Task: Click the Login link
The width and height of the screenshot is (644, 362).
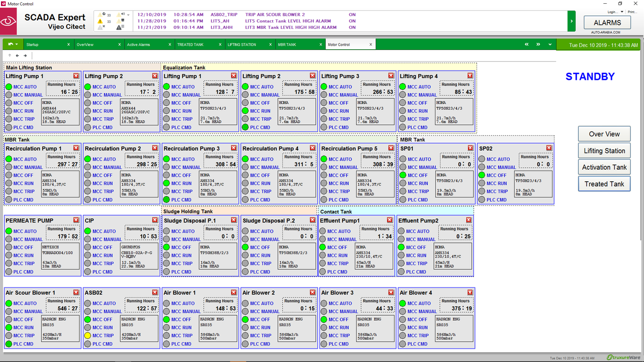Action: click(612, 12)
